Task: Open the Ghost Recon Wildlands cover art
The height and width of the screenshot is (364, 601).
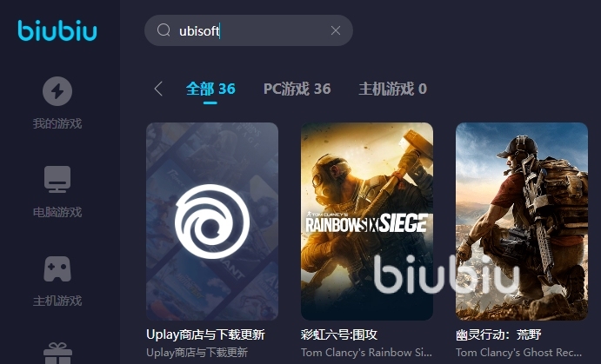Action: pyautogui.click(x=522, y=222)
